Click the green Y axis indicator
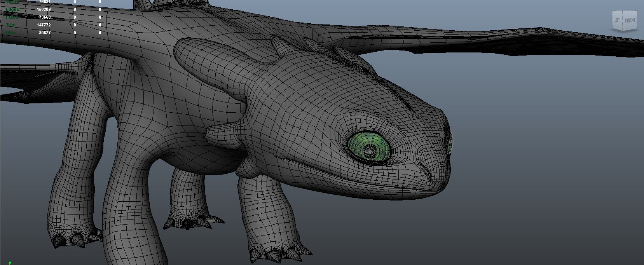 tap(10, 263)
